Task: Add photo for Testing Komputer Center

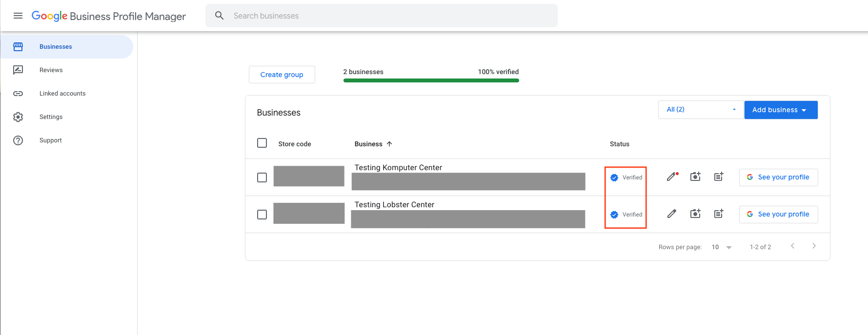Action: (x=695, y=177)
